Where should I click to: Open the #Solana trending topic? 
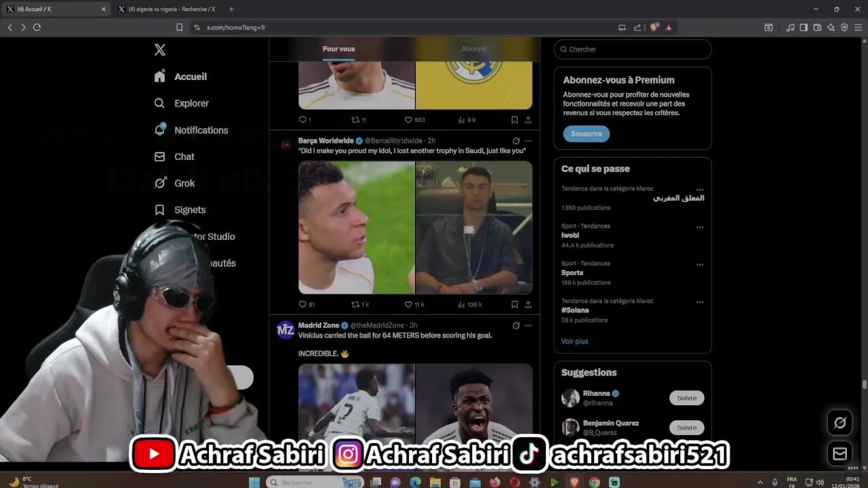coord(574,310)
